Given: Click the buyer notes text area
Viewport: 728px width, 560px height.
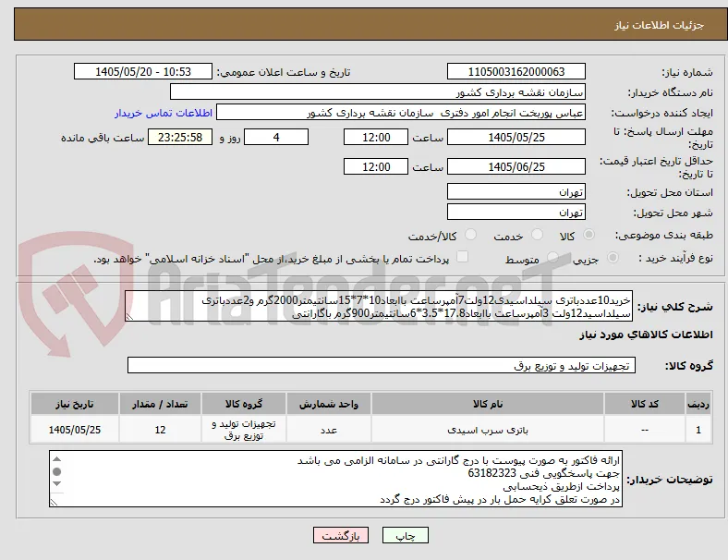Looking at the screenshot, I should [x=335, y=479].
